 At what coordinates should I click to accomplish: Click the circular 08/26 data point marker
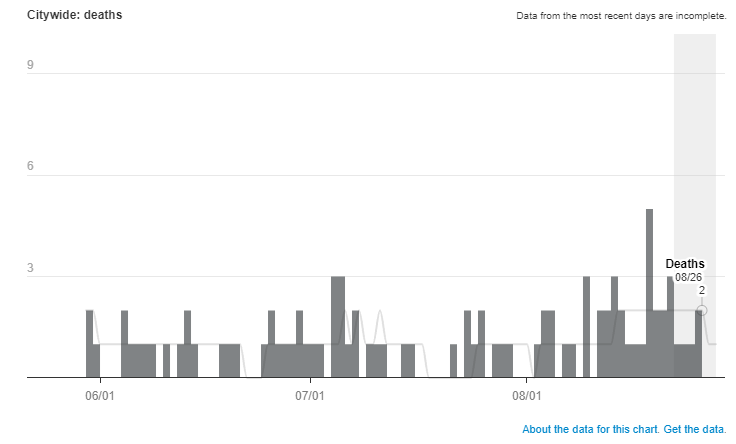[702, 310]
